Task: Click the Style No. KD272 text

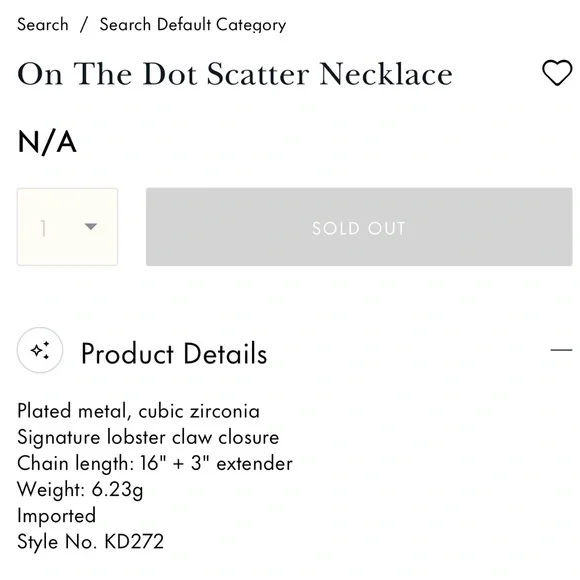Action: [90, 542]
